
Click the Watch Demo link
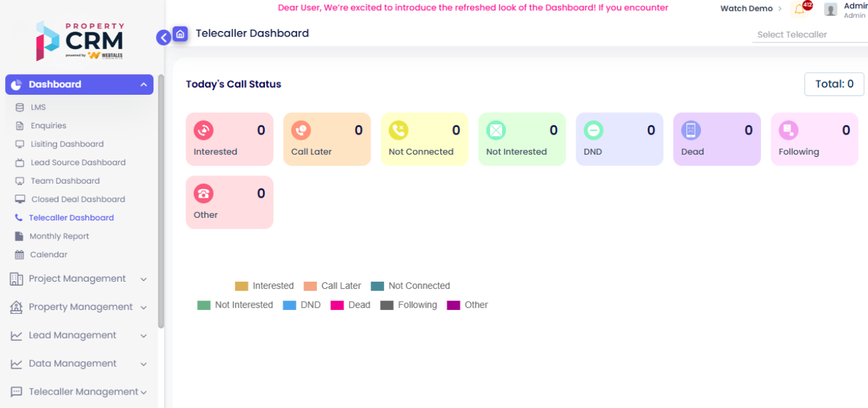coord(746,9)
